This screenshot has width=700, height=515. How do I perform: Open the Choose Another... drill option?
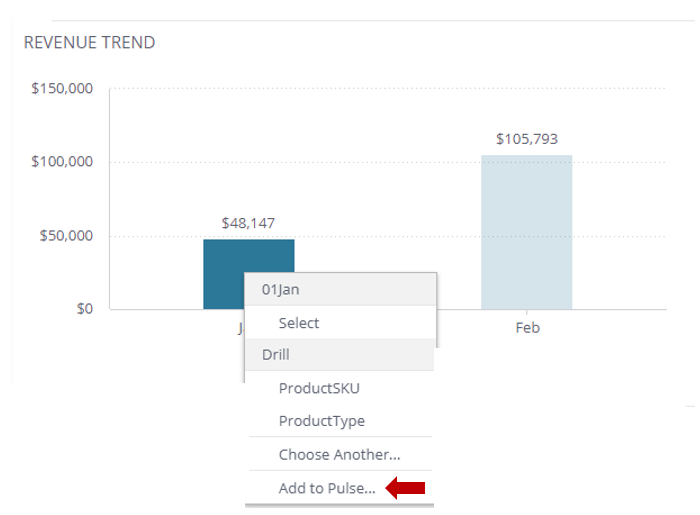tap(339, 454)
